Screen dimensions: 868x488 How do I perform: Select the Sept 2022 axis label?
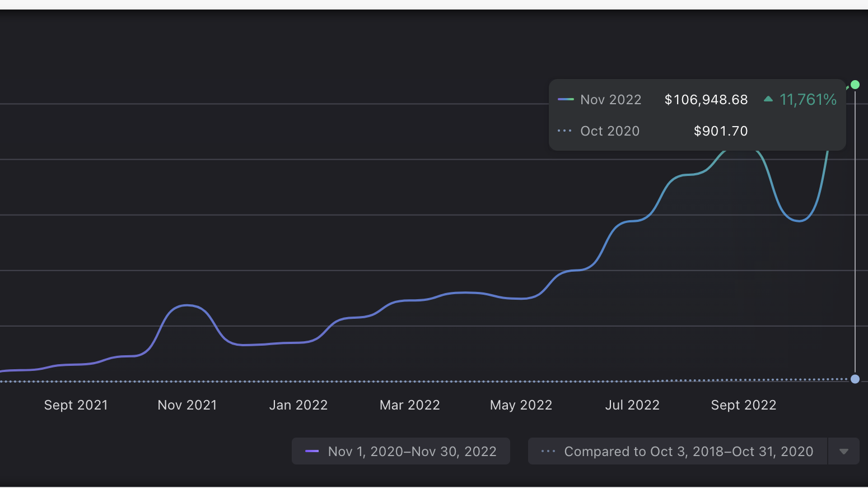743,405
